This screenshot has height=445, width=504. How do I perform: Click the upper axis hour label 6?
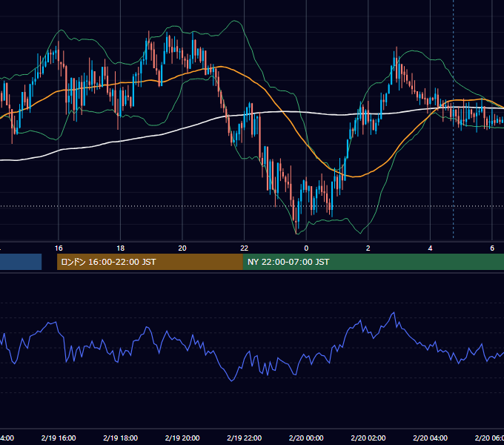click(x=492, y=248)
